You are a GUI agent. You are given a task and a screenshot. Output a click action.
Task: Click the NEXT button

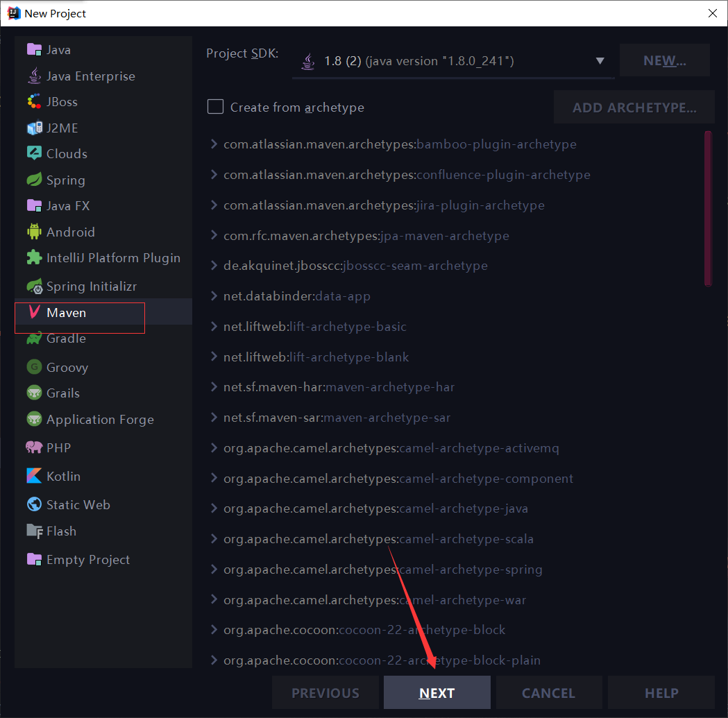click(x=437, y=692)
